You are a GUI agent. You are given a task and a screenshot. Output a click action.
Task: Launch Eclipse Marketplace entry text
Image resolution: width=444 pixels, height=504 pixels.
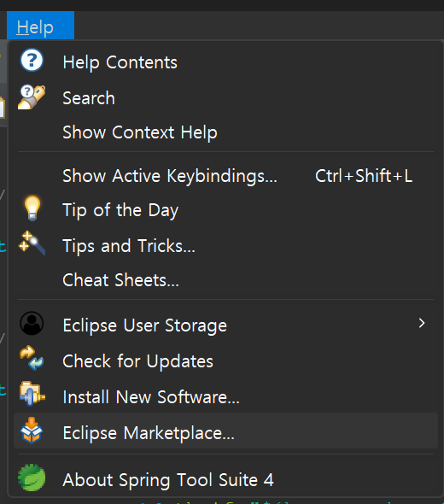(149, 433)
